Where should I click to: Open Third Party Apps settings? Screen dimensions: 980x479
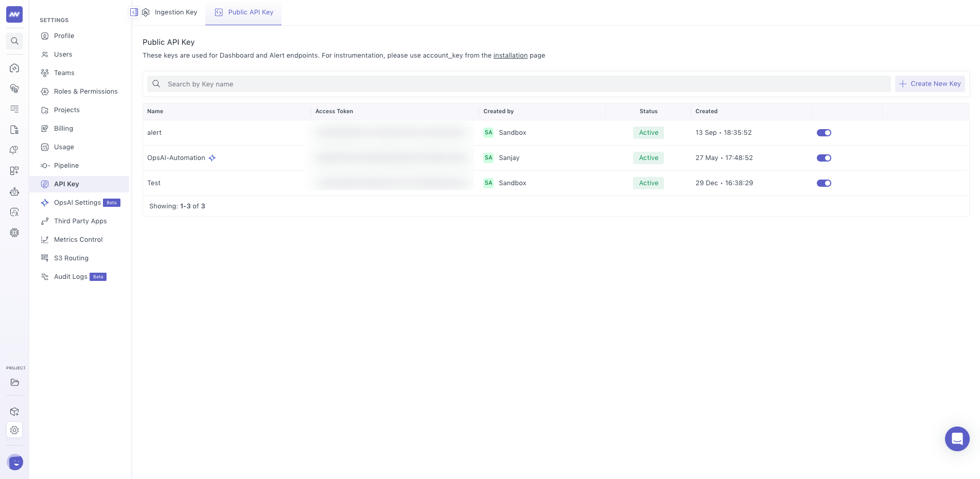click(79, 221)
